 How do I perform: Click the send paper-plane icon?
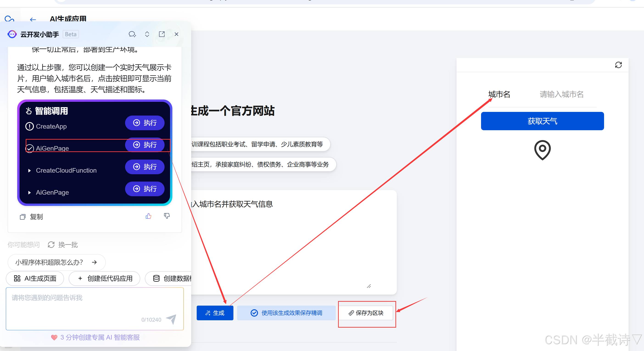click(x=171, y=319)
